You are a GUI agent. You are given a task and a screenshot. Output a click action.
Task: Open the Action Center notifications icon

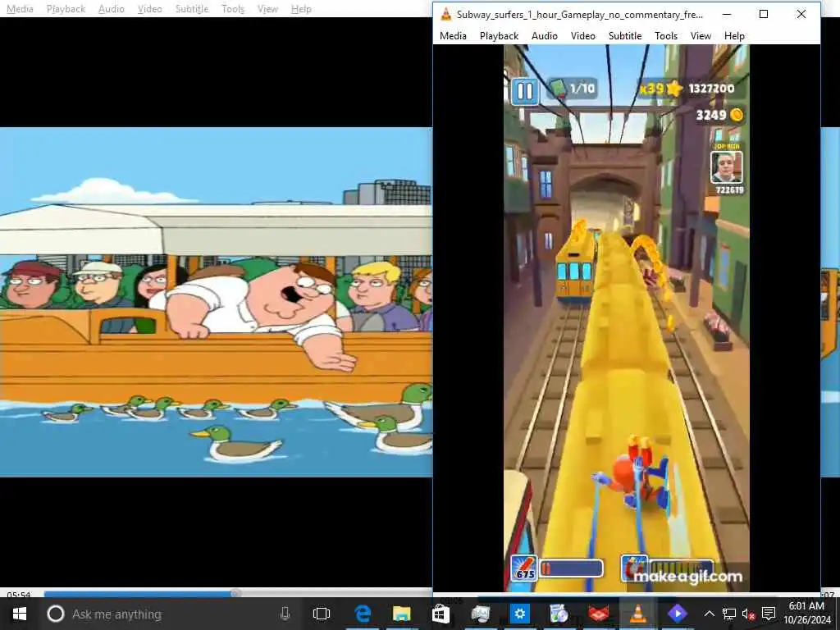pyautogui.click(x=769, y=614)
